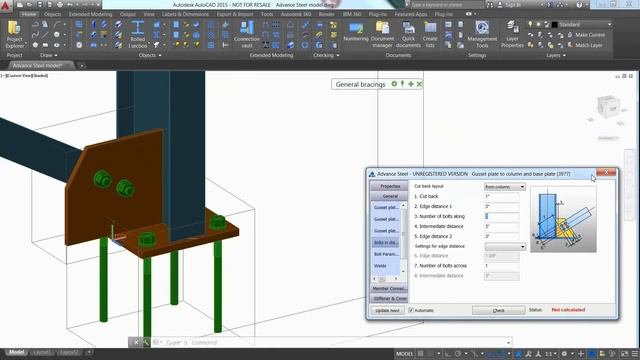
Task: Click the Cut back value field
Action: 502,196
